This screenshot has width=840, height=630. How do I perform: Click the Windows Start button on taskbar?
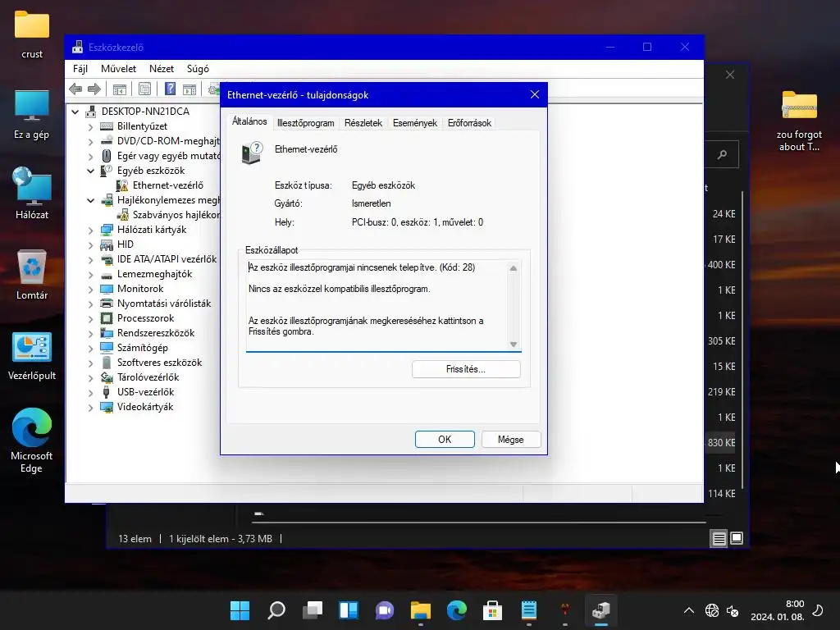pos(240,610)
